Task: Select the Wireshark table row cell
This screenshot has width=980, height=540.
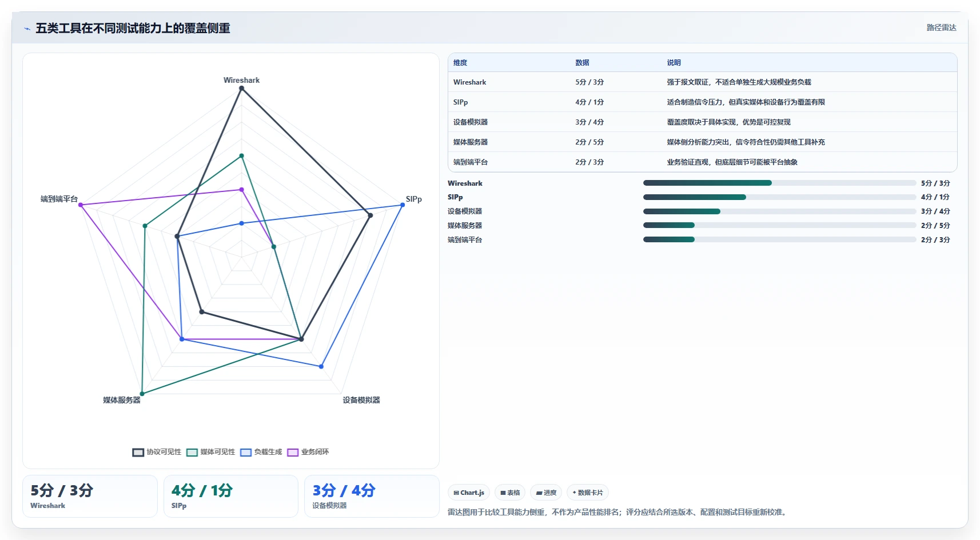Action: (469, 82)
